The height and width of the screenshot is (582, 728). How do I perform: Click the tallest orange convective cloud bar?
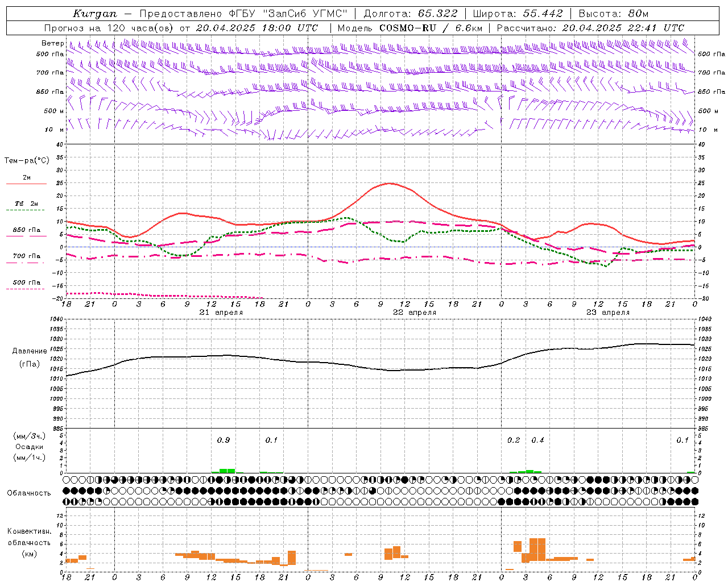pyautogui.click(x=537, y=549)
